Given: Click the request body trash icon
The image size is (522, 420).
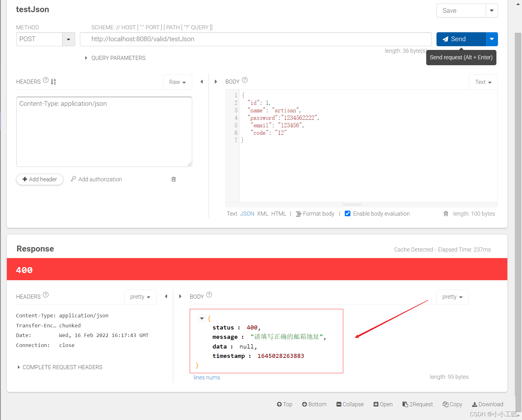Looking at the screenshot, I should [x=446, y=214].
